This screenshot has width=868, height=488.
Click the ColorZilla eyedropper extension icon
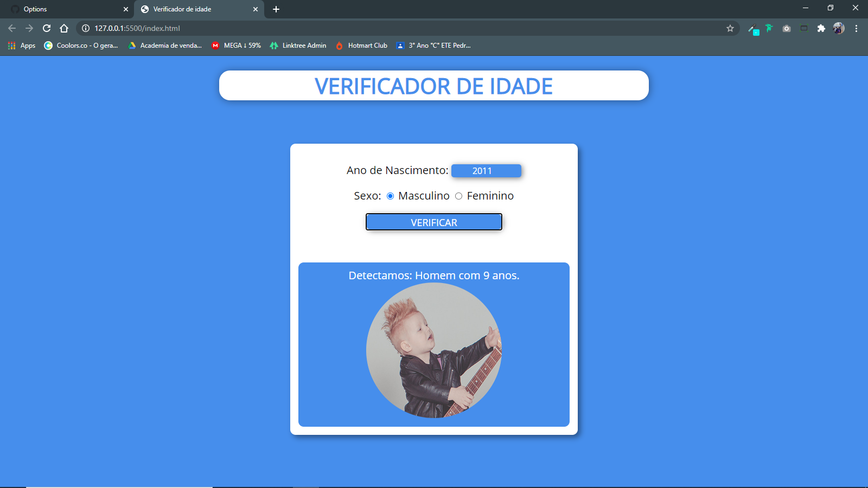pyautogui.click(x=751, y=27)
